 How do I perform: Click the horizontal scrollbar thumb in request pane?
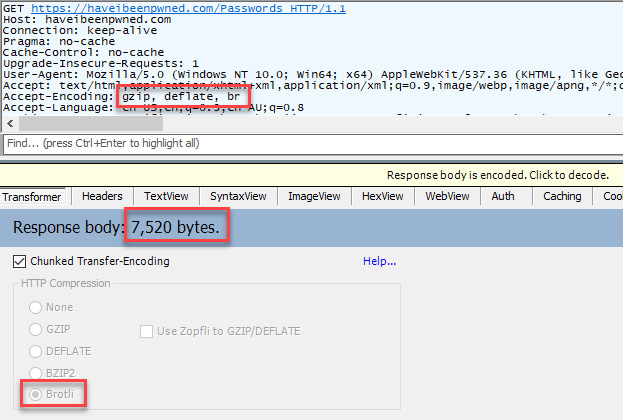click(x=91, y=124)
